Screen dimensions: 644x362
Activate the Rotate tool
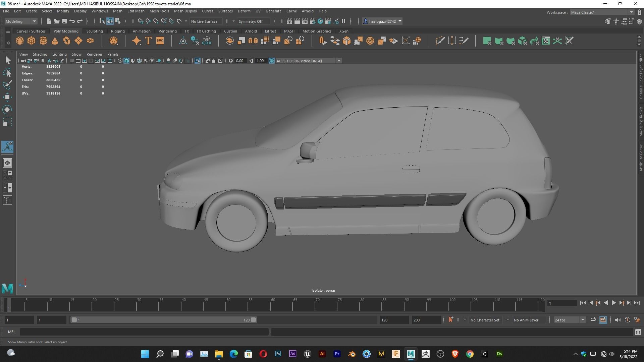pyautogui.click(x=7, y=110)
